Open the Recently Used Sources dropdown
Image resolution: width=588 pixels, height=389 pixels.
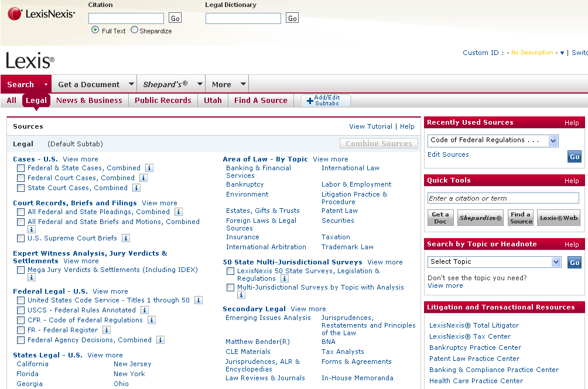click(553, 140)
